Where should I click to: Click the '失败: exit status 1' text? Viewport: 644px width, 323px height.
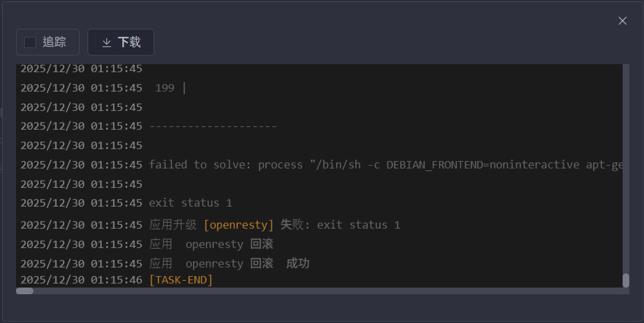tap(339, 225)
